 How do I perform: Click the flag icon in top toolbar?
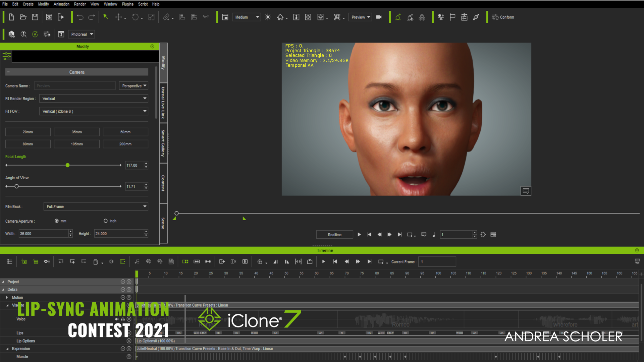(x=452, y=17)
